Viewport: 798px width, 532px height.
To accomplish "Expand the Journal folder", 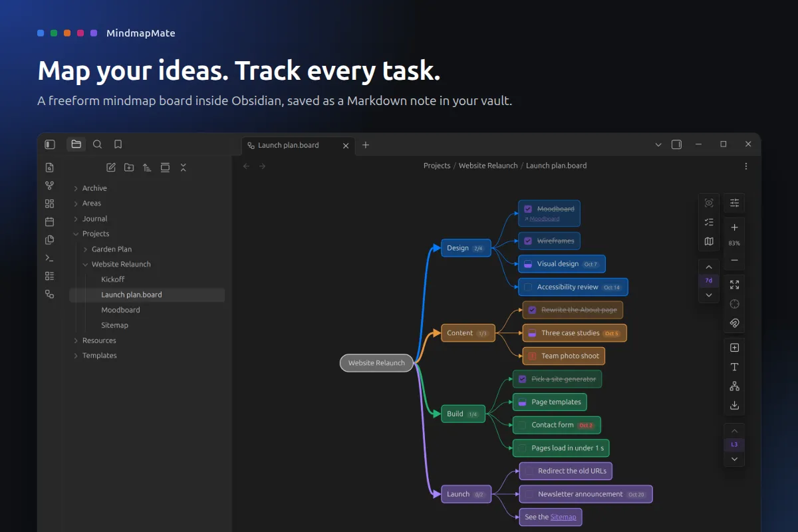I will pyautogui.click(x=76, y=219).
